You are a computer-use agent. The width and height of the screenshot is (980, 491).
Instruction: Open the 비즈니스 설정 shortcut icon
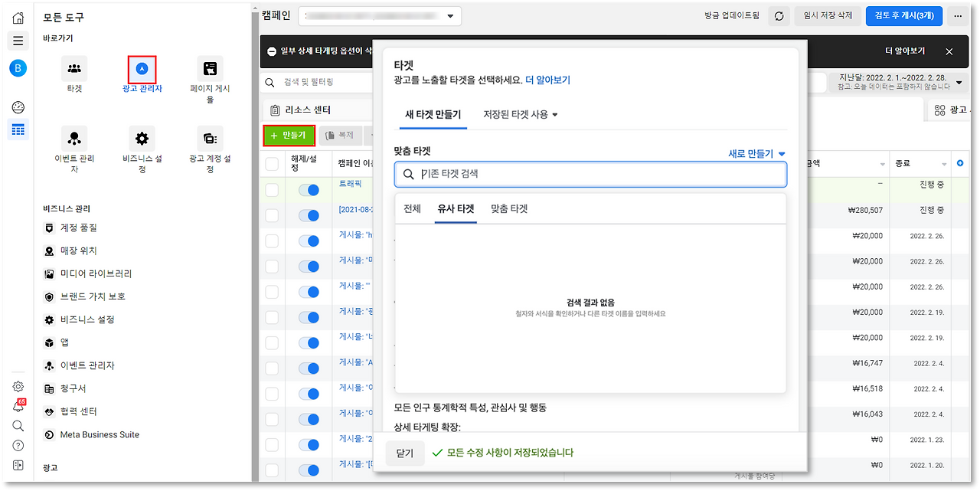pyautogui.click(x=142, y=139)
